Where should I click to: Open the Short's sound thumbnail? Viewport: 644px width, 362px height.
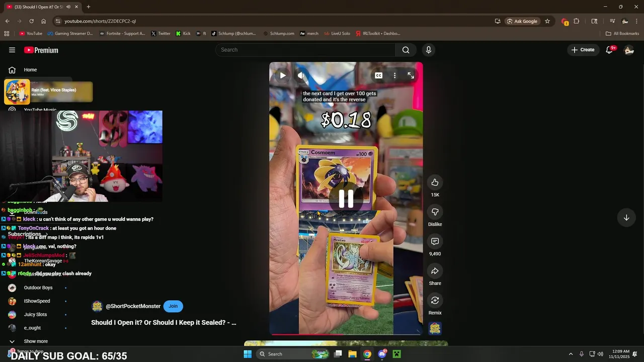pos(435,328)
